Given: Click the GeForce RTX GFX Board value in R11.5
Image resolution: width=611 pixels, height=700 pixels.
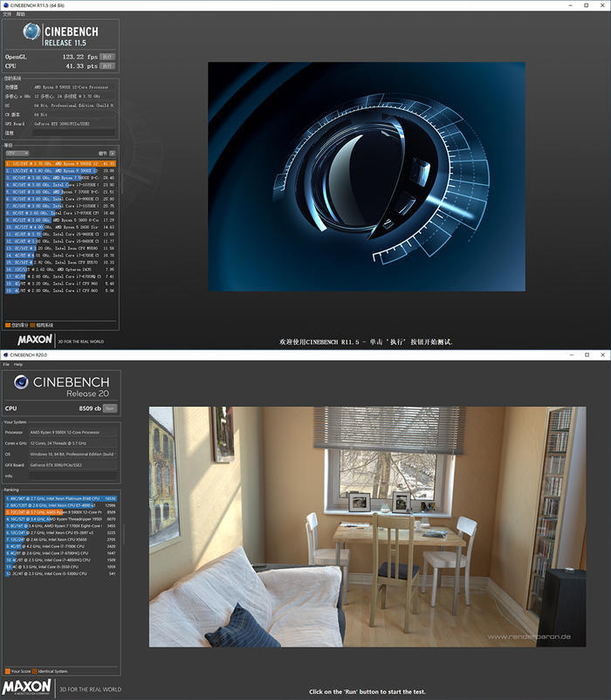Looking at the screenshot, I should [x=73, y=124].
